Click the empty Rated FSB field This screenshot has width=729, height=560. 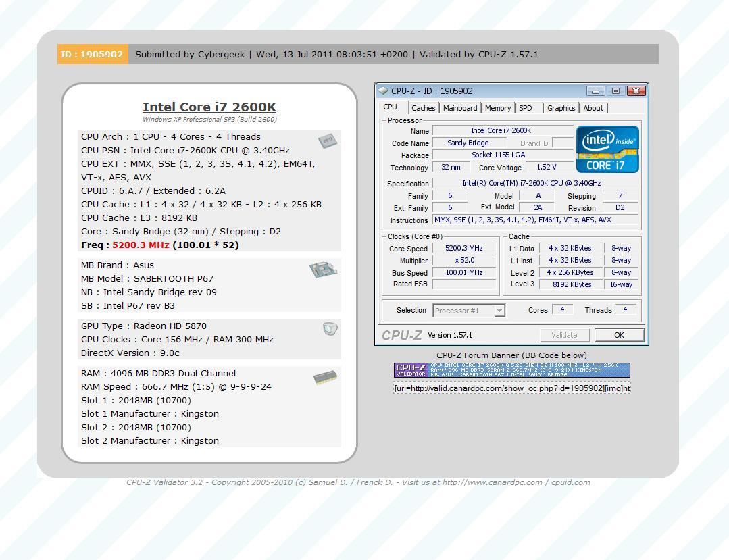(x=464, y=284)
